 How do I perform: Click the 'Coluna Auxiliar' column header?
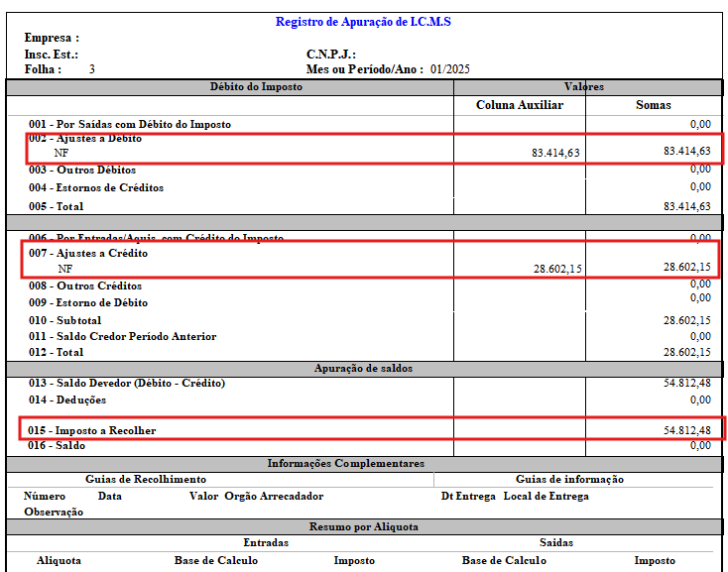click(x=520, y=105)
